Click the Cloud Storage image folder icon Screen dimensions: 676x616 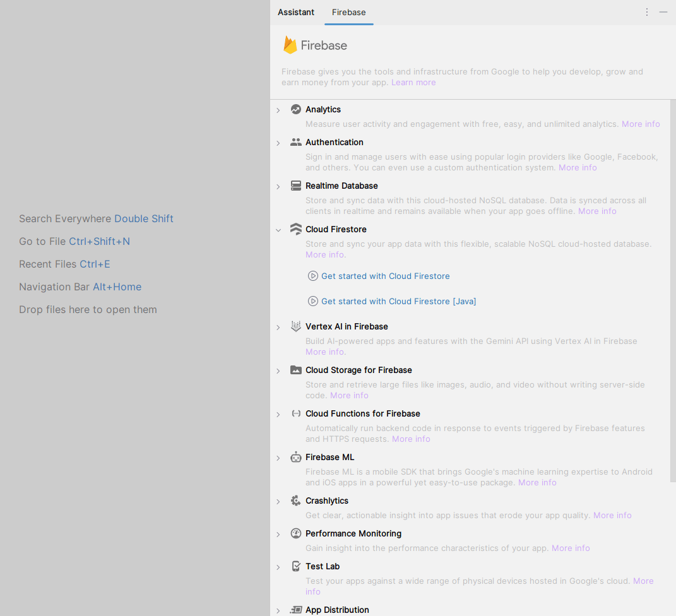(296, 370)
